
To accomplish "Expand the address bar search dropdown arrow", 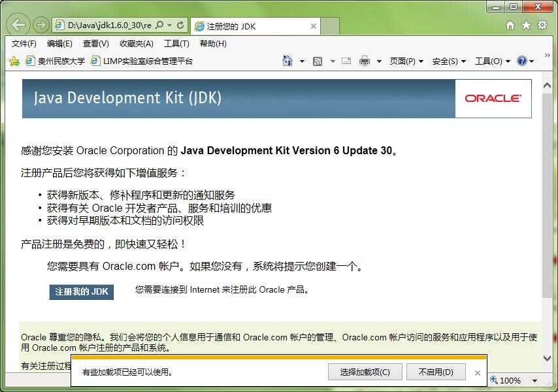I will 169,25.
